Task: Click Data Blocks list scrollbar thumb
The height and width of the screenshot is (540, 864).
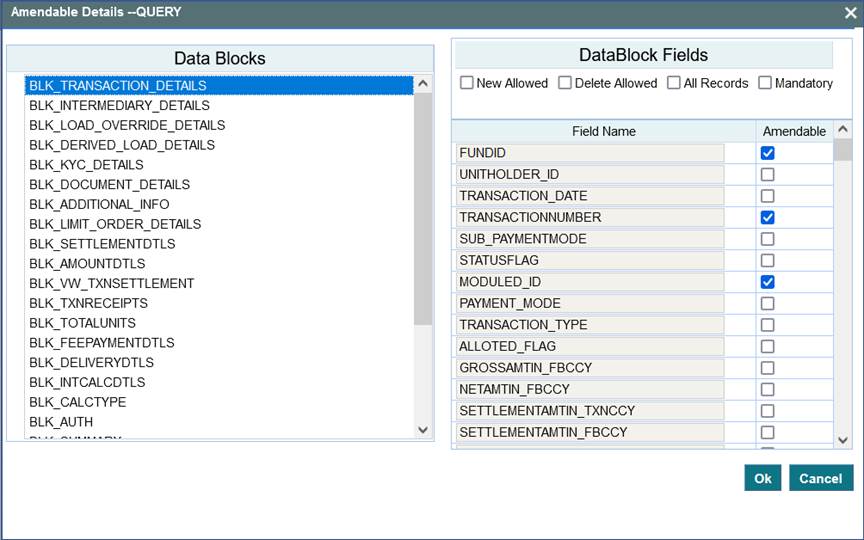Action: pyautogui.click(x=423, y=209)
